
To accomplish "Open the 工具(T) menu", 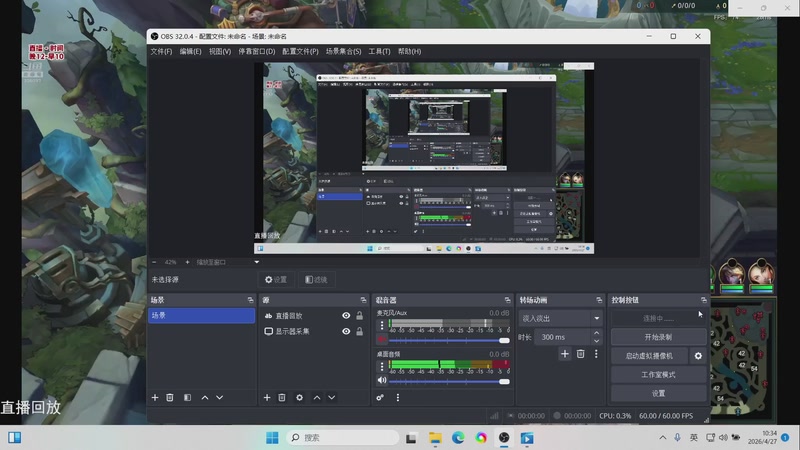I will (379, 51).
